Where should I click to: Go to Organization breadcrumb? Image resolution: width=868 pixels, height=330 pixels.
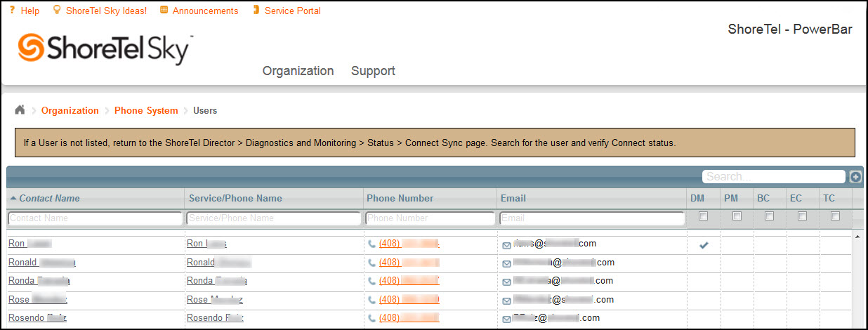point(70,110)
